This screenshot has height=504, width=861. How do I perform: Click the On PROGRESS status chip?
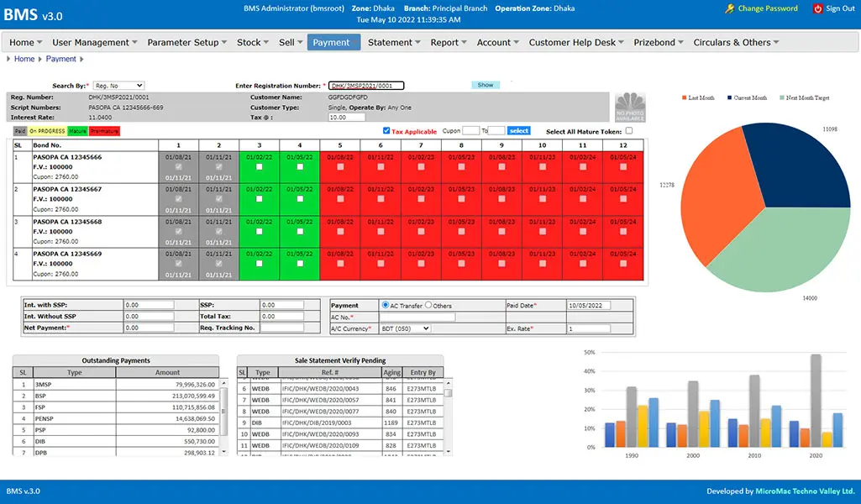click(48, 131)
